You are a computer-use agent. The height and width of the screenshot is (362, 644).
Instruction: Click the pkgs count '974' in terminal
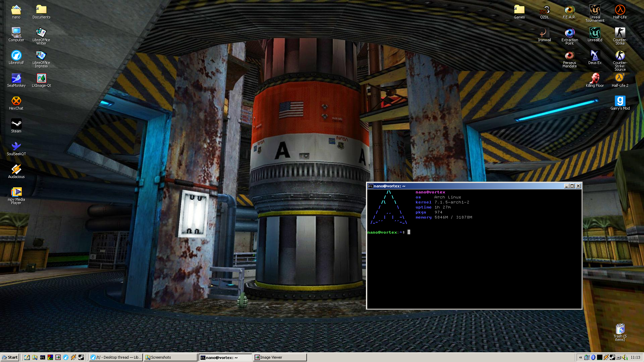(x=438, y=213)
